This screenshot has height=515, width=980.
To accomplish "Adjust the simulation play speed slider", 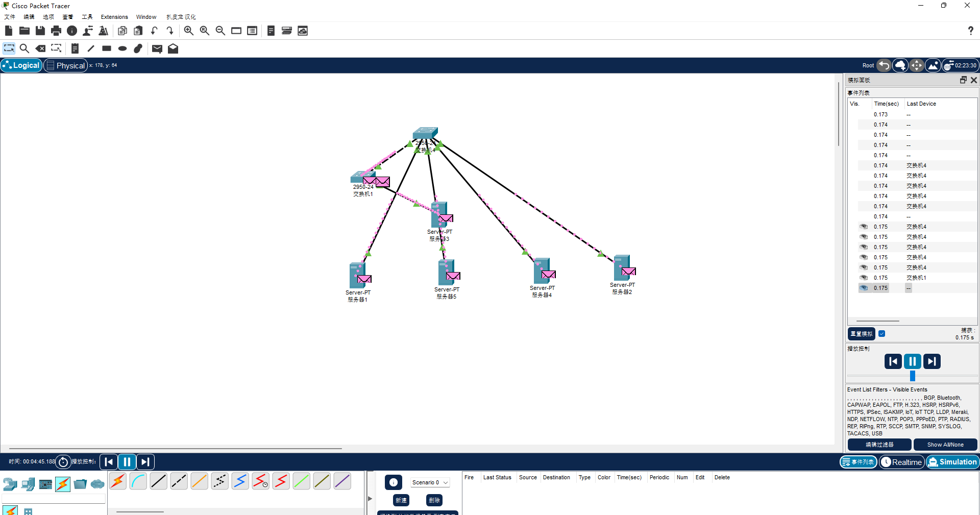I will (x=913, y=376).
